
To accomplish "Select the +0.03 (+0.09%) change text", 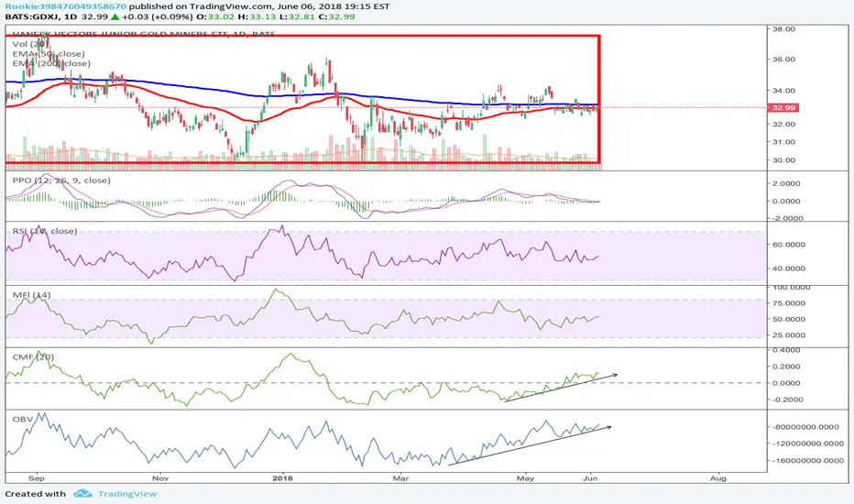I will pos(158,16).
